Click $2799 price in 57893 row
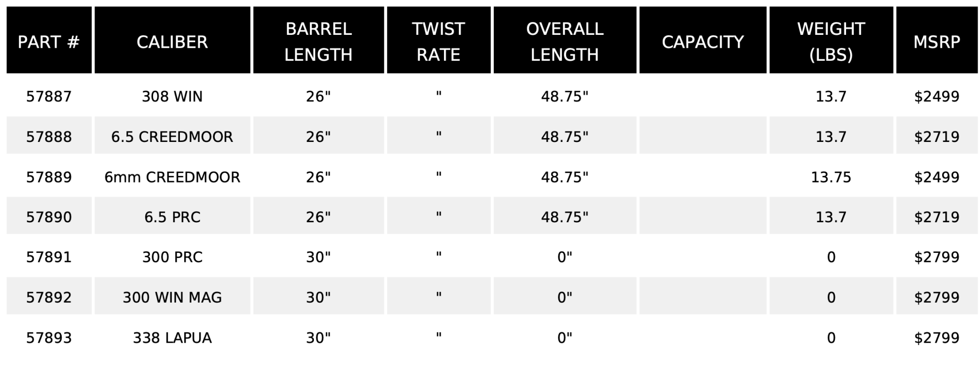This screenshot has width=980, height=368. (937, 338)
